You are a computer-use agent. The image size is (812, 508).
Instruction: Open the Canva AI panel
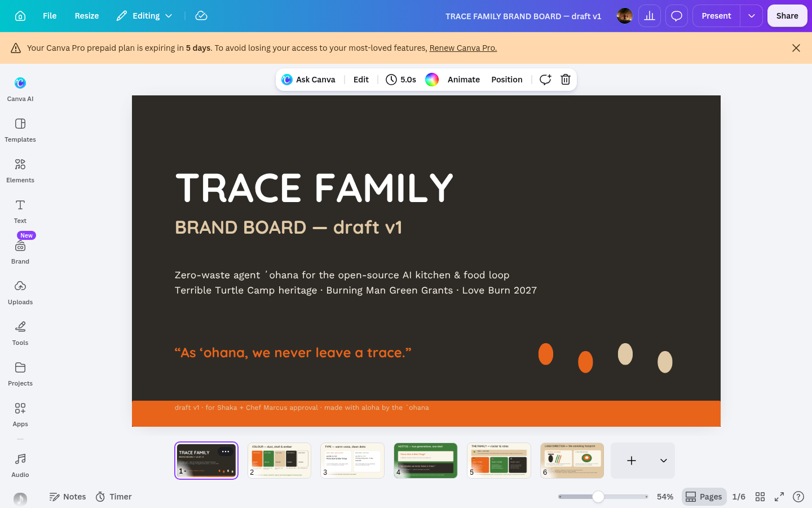pos(20,89)
